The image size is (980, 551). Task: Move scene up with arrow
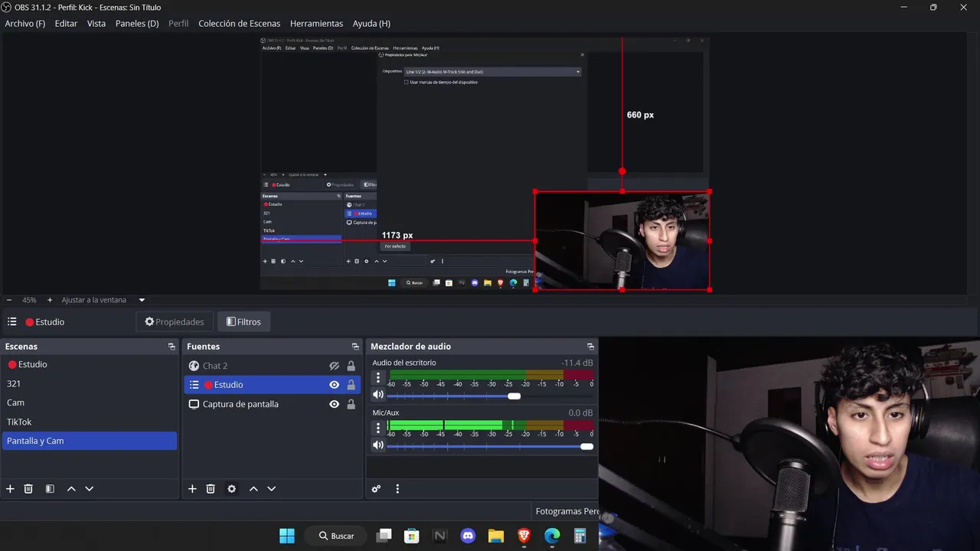(71, 489)
